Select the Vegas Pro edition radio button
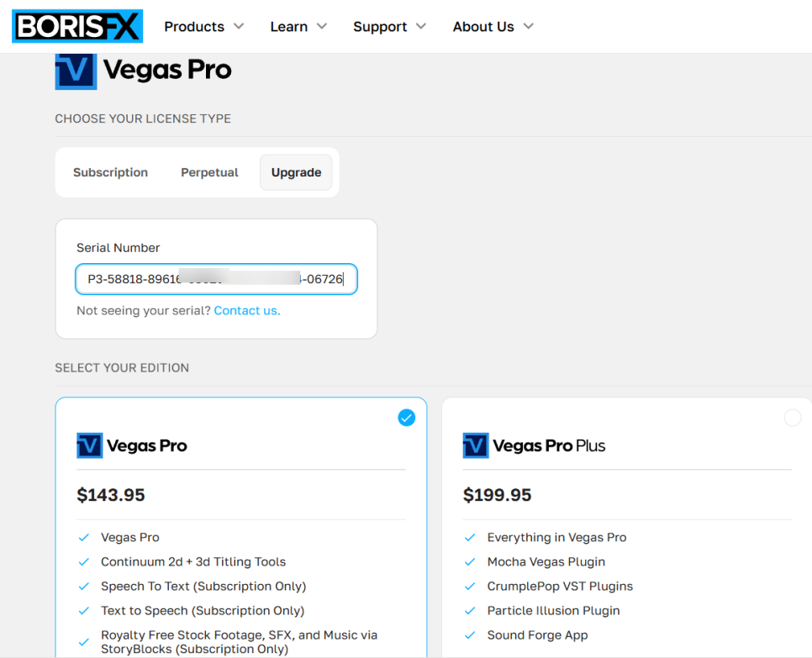The image size is (812, 658). tap(407, 418)
